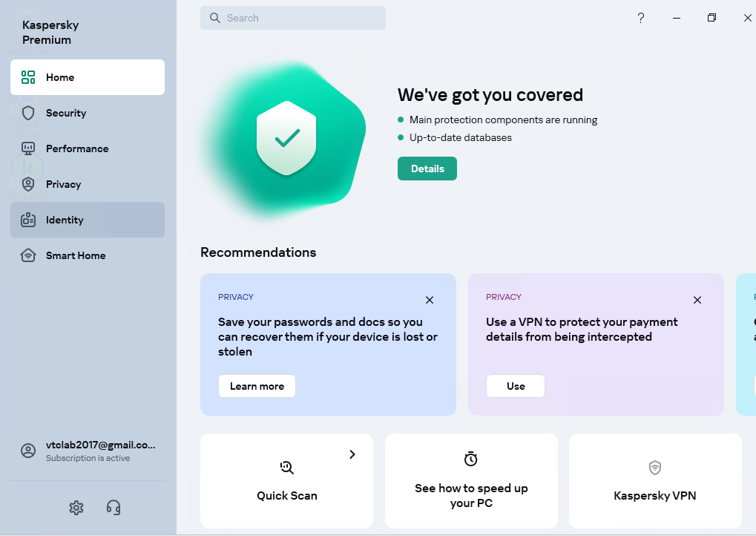756x536 pixels.
Task: Click the Kaspersky VPN shield icon
Action: (x=655, y=467)
